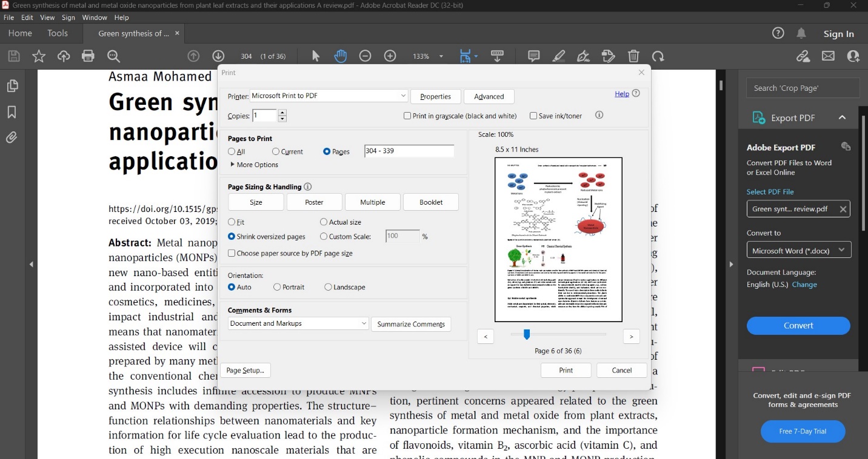Zoom in with the plus icon
The height and width of the screenshot is (459, 868).
pos(390,56)
